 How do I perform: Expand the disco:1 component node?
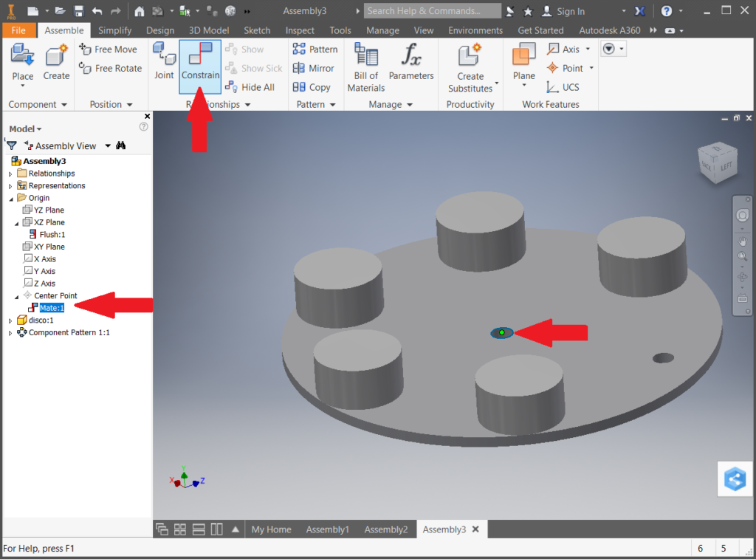click(10, 320)
